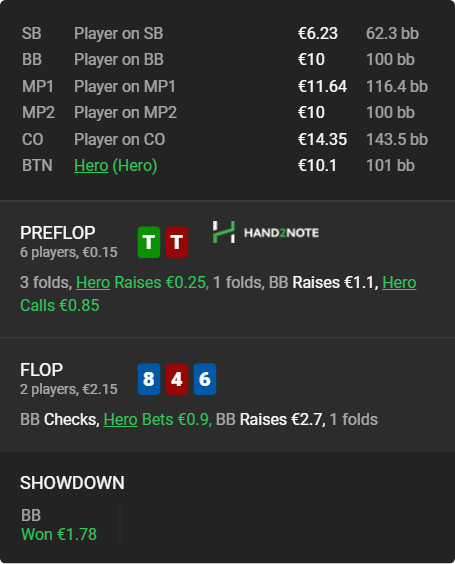Select the red 4 flop card
Image resolution: width=455 pixels, height=564 pixels.
click(177, 379)
